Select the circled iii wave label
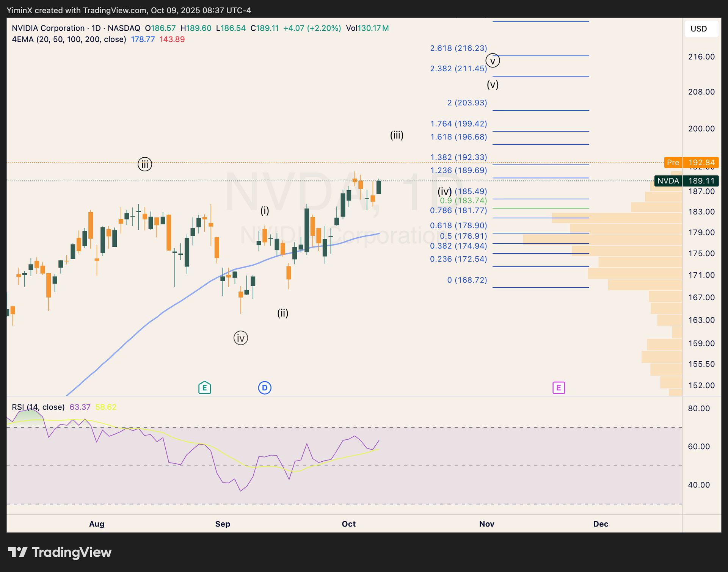This screenshot has width=728, height=572. pos(144,164)
